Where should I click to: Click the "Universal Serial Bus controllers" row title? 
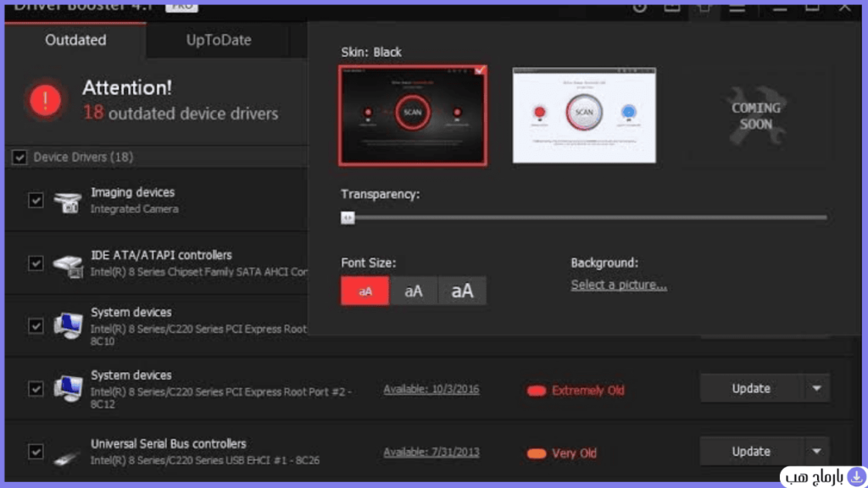pyautogui.click(x=169, y=444)
